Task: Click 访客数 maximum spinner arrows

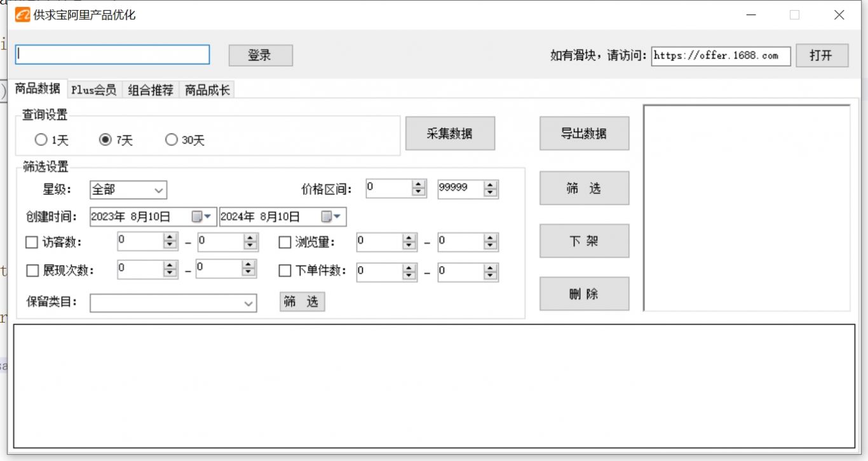Action: [250, 242]
